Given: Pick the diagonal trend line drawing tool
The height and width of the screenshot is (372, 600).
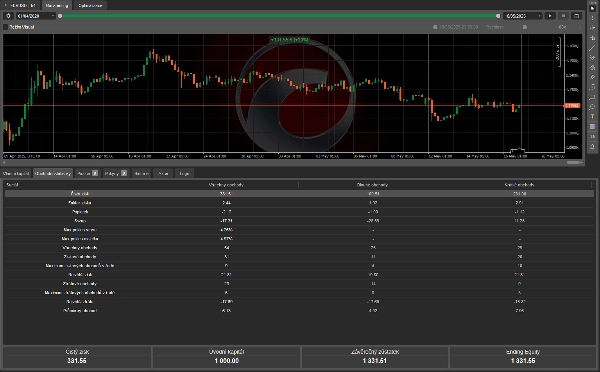Looking at the screenshot, I should pos(592,48).
